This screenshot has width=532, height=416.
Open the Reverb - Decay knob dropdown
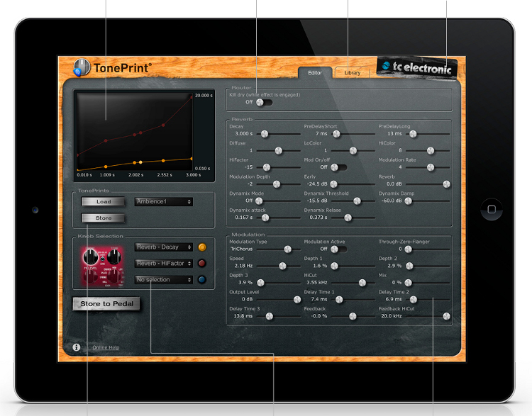tap(164, 247)
